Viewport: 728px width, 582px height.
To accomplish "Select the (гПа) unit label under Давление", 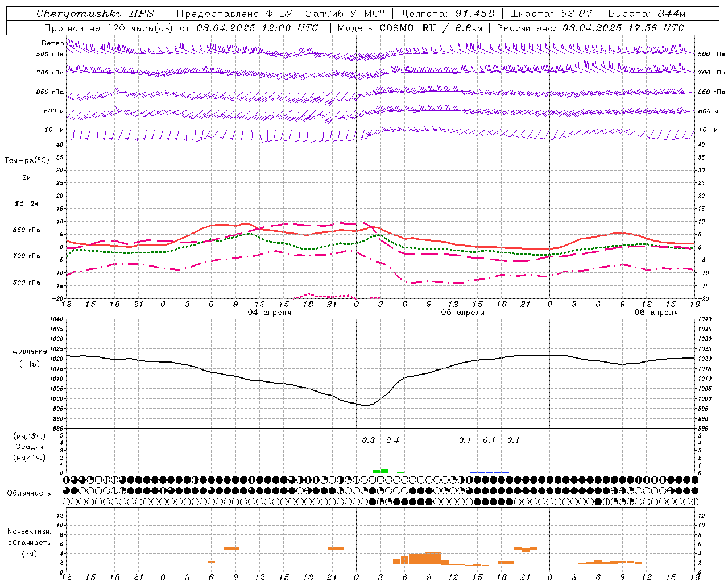I will [x=30, y=364].
